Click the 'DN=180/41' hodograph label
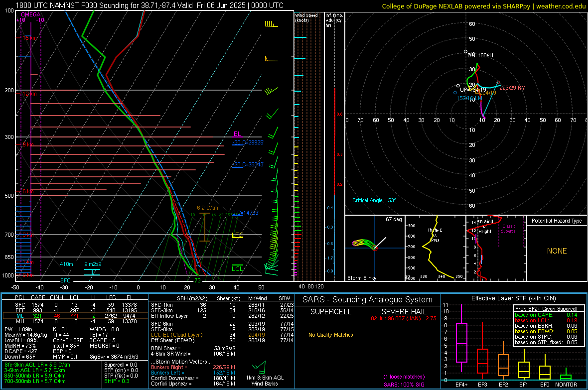 click(x=480, y=55)
